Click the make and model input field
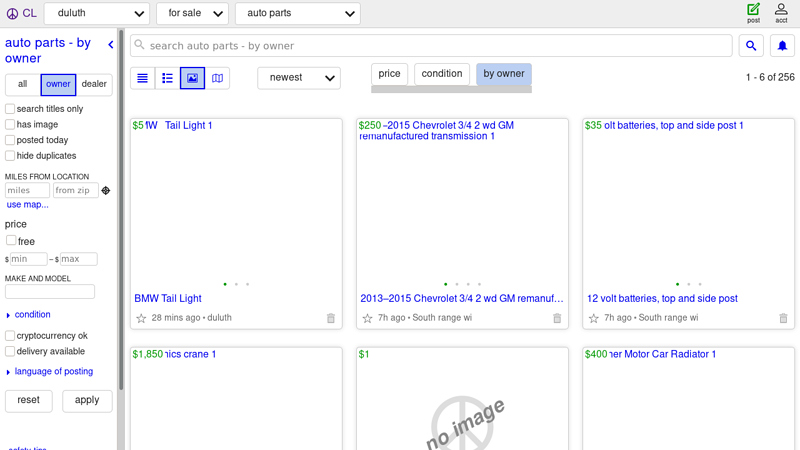 (x=50, y=292)
